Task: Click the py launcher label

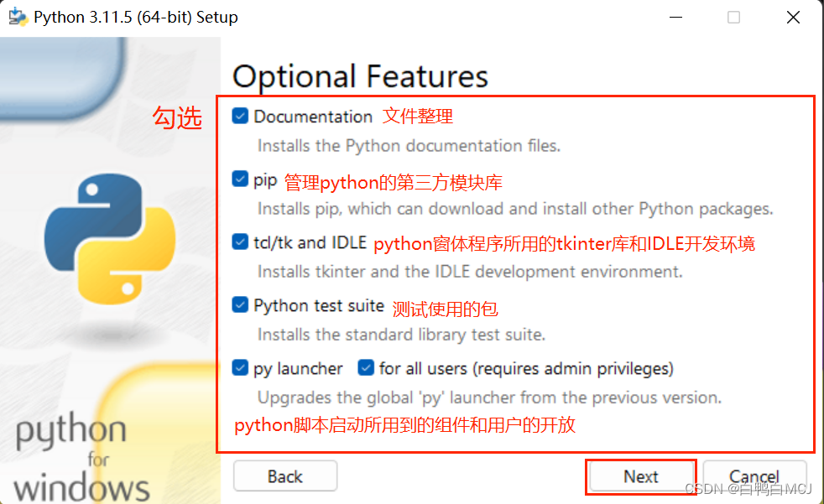Action: 298,369
